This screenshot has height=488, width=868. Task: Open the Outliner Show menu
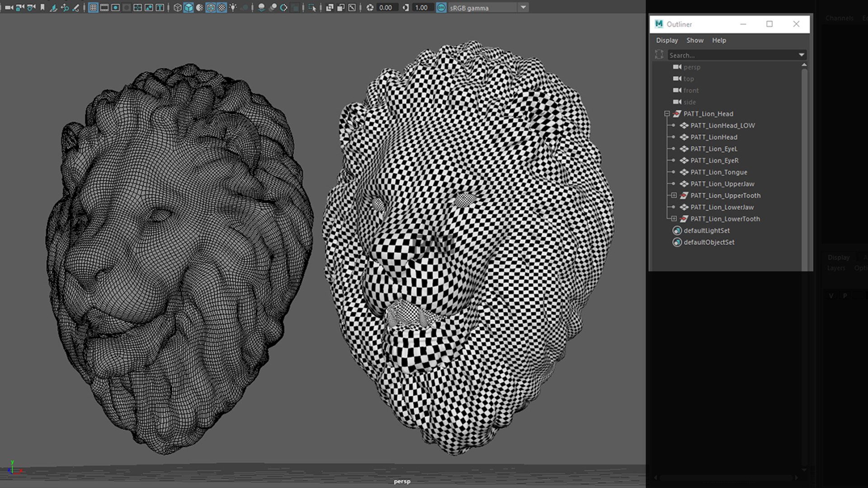[x=695, y=40]
